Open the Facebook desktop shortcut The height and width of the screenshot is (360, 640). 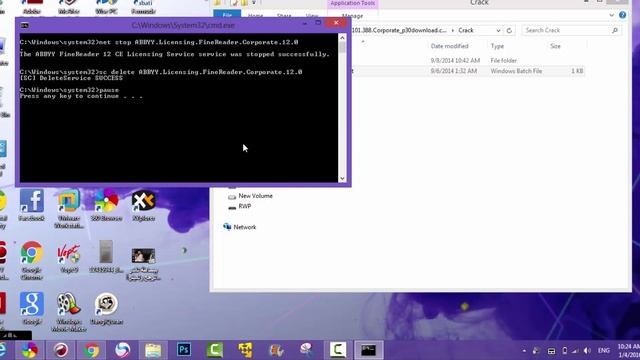pos(31,205)
